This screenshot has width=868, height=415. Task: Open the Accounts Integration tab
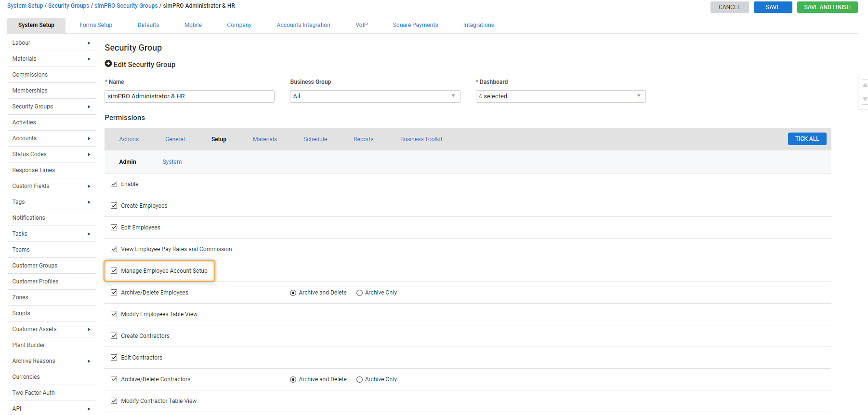tap(303, 25)
